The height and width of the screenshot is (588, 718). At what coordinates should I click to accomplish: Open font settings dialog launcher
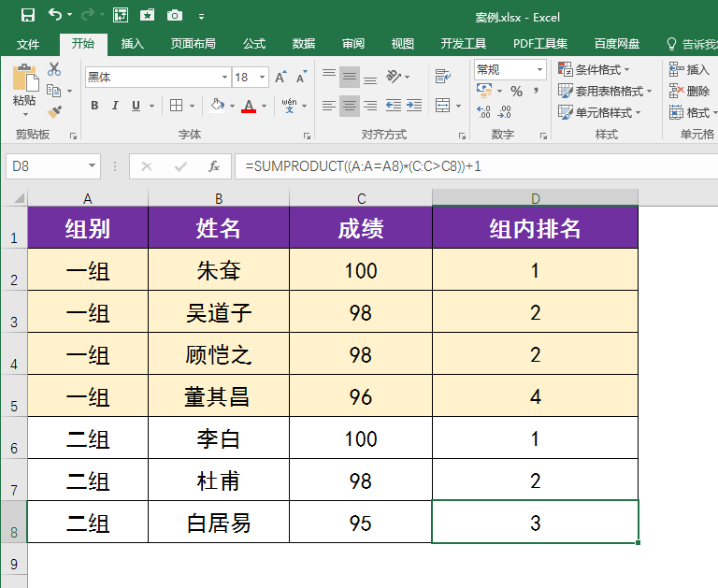pos(307,136)
